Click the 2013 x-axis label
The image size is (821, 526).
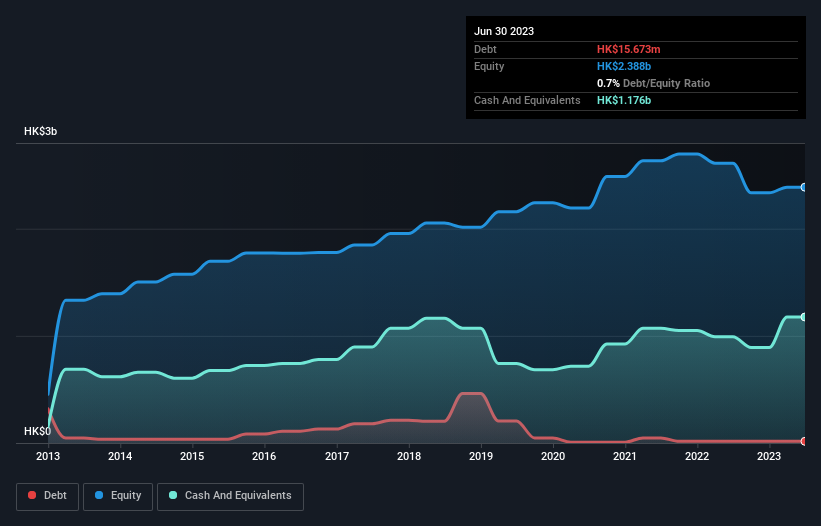coord(48,456)
